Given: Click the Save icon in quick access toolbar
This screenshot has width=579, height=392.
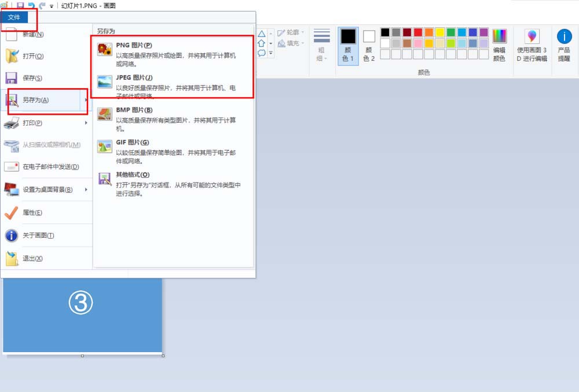Looking at the screenshot, I should (x=21, y=5).
